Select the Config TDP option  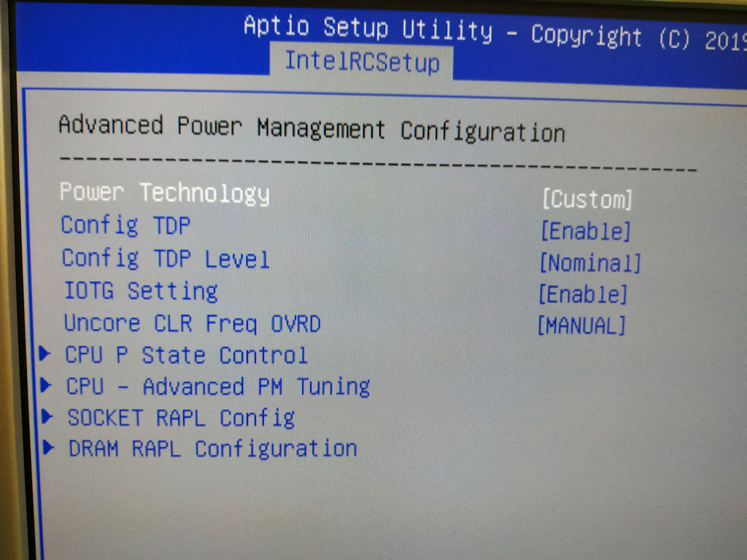pos(125,225)
